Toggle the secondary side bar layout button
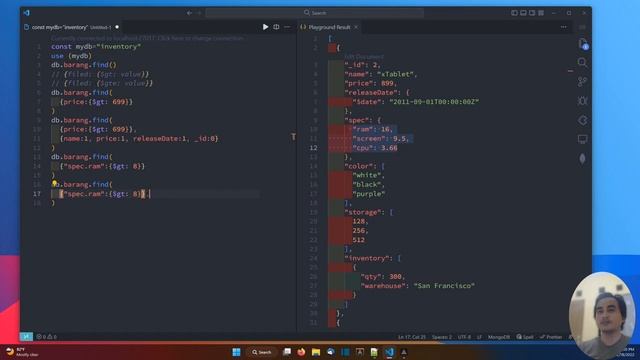The image size is (640, 360). point(532,13)
